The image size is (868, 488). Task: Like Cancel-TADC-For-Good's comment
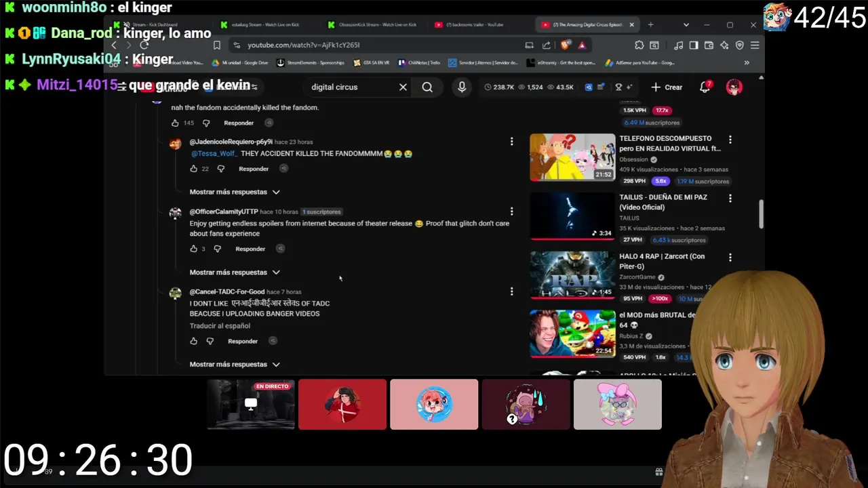tap(193, 341)
